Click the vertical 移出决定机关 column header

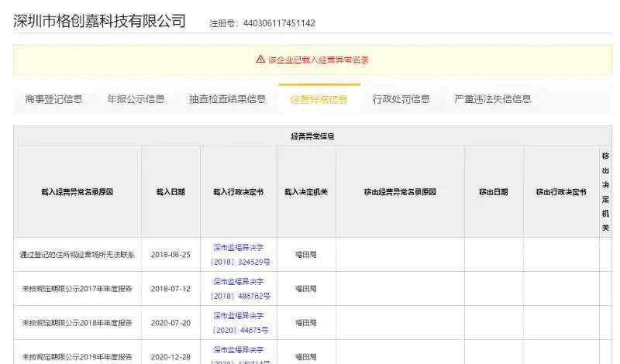tap(605, 192)
